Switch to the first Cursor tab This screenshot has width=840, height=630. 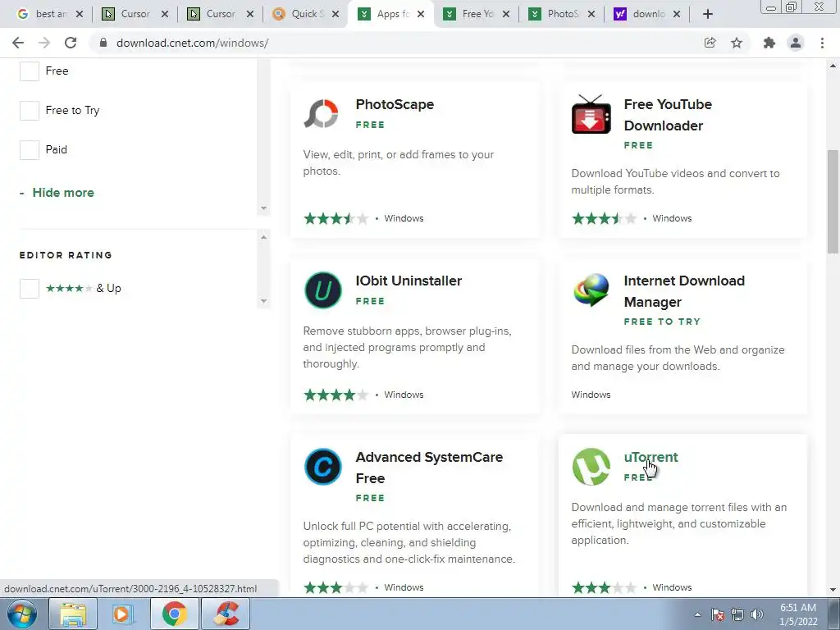(x=134, y=14)
